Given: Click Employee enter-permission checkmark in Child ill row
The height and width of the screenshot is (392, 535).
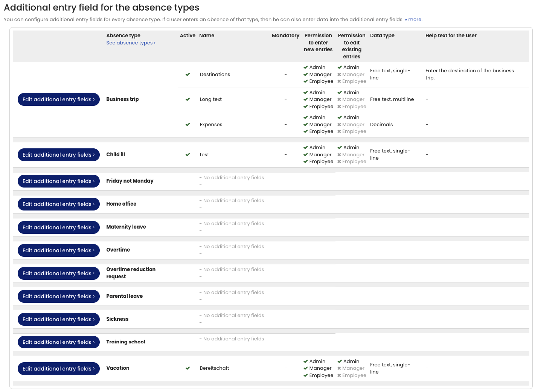Looking at the screenshot, I should 306,162.
